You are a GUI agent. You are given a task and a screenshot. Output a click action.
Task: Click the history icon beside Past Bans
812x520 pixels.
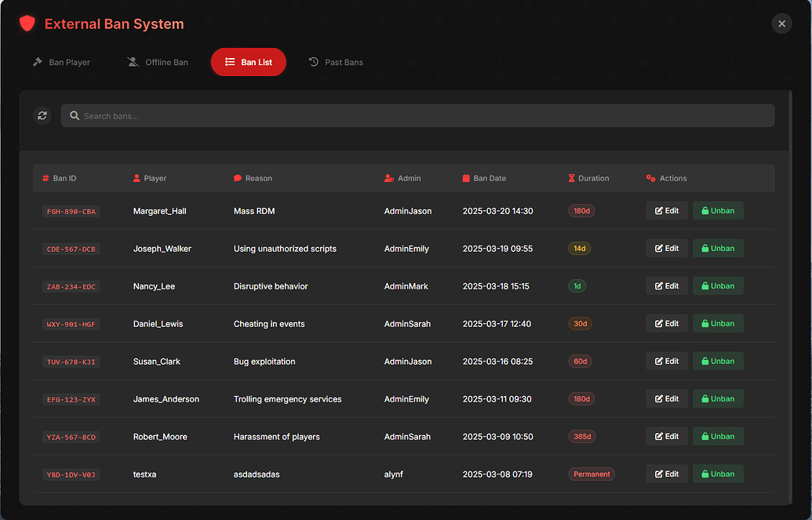312,61
